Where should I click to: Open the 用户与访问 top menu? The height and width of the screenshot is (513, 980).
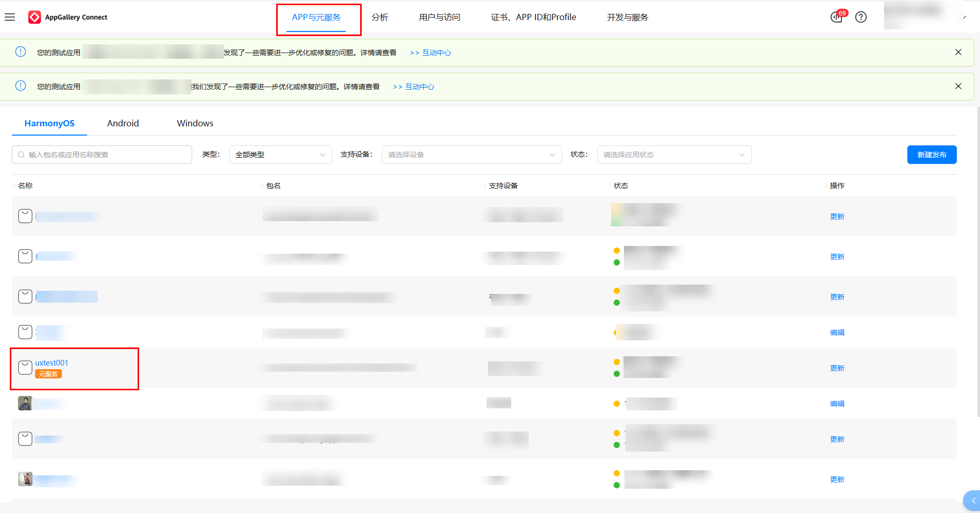coord(439,17)
